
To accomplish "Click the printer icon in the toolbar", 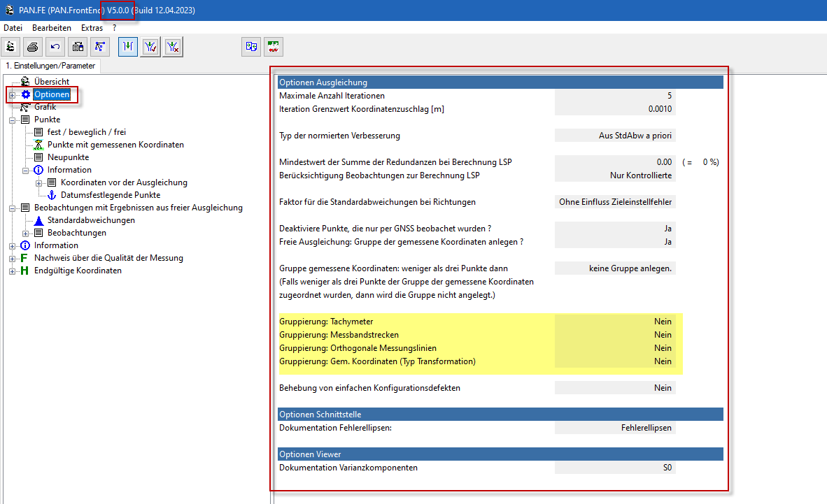I will point(32,47).
